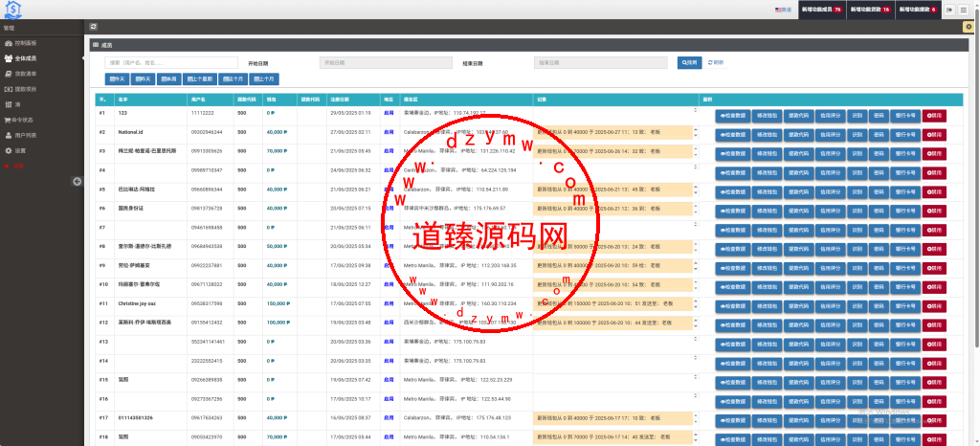Click 识别 button in row #6

tap(857, 212)
